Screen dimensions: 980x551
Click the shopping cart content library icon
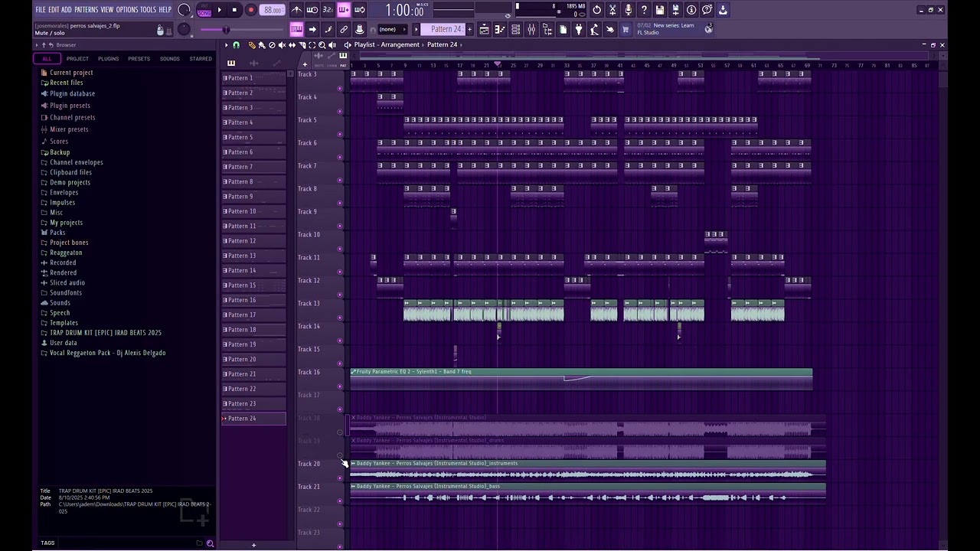[626, 29]
